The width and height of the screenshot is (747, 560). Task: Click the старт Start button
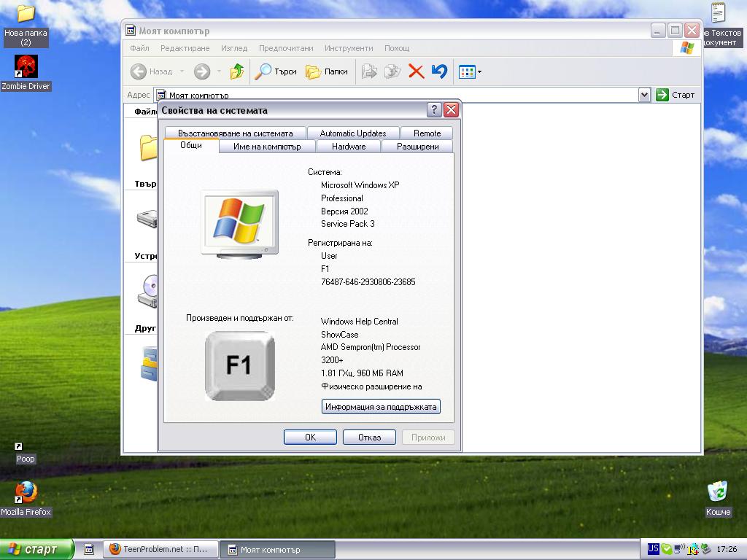[36, 550]
